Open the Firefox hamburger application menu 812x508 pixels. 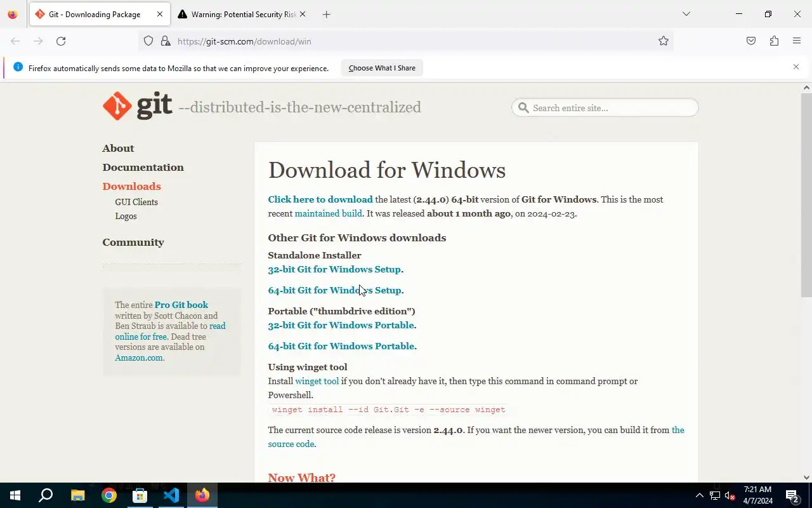point(797,41)
